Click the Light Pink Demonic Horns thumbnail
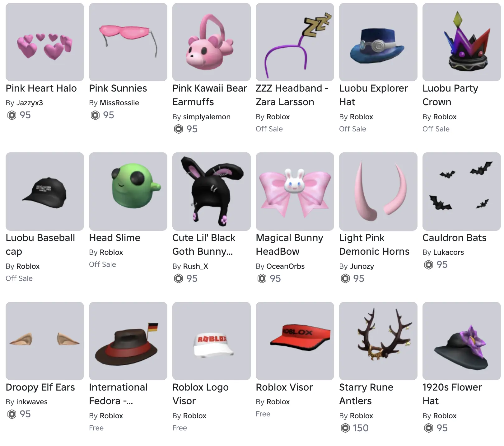The image size is (504, 446). click(x=378, y=192)
